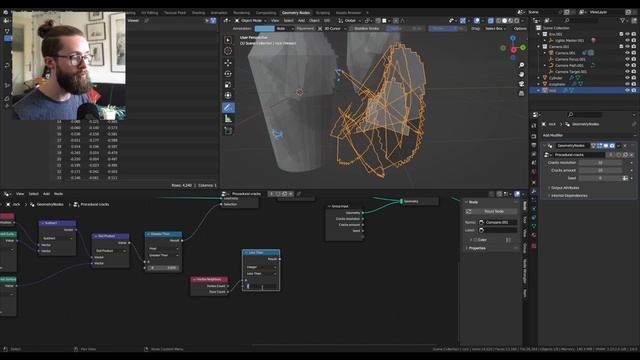The height and width of the screenshot is (360, 640).
Task: Hide the rock object with its eye icon
Action: (x=627, y=90)
